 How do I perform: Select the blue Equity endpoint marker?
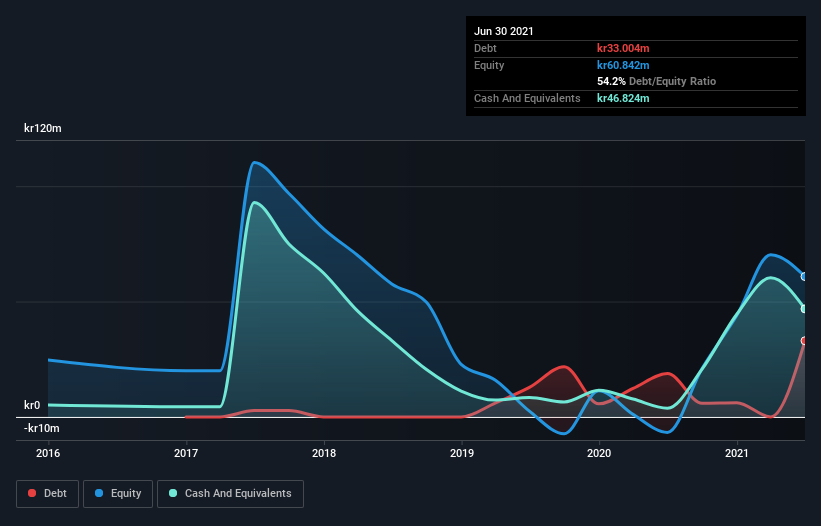(804, 276)
